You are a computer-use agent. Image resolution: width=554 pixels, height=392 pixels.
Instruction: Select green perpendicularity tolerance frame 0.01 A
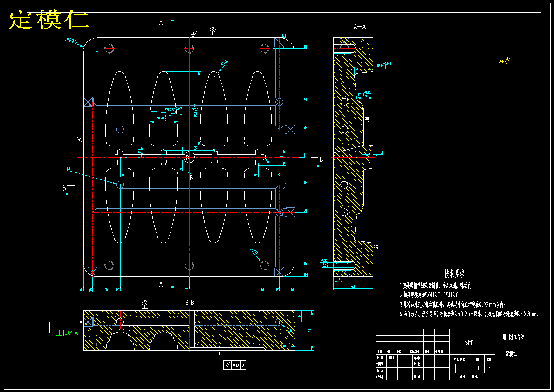click(67, 333)
